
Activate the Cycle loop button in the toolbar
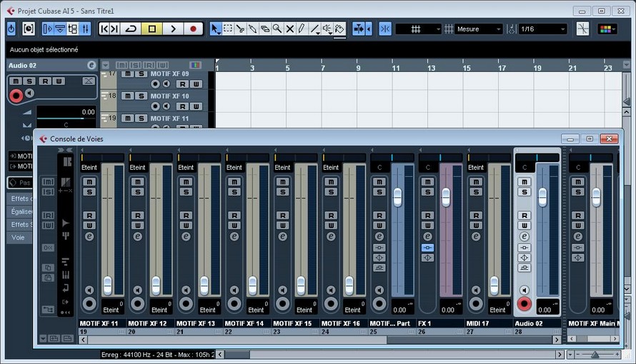click(x=130, y=29)
